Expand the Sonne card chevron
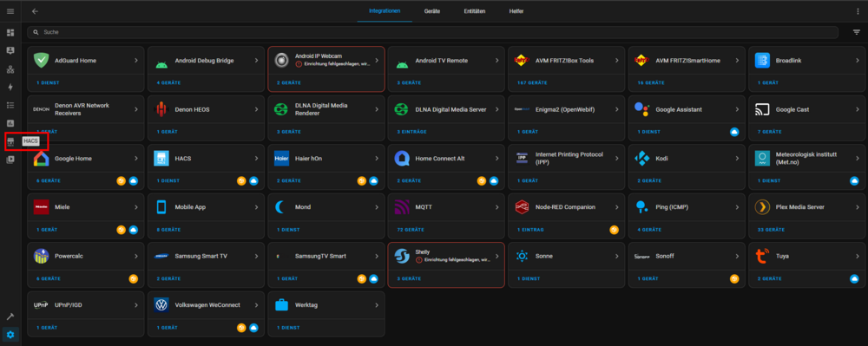The height and width of the screenshot is (346, 868). click(x=616, y=257)
